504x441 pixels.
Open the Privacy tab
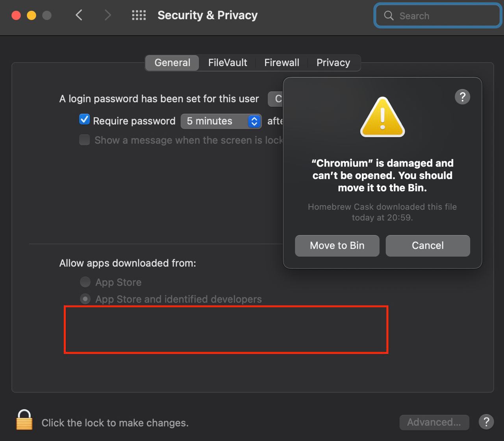(333, 63)
